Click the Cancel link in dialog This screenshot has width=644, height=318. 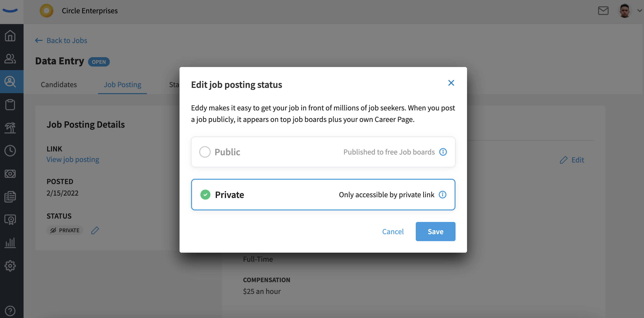(393, 231)
